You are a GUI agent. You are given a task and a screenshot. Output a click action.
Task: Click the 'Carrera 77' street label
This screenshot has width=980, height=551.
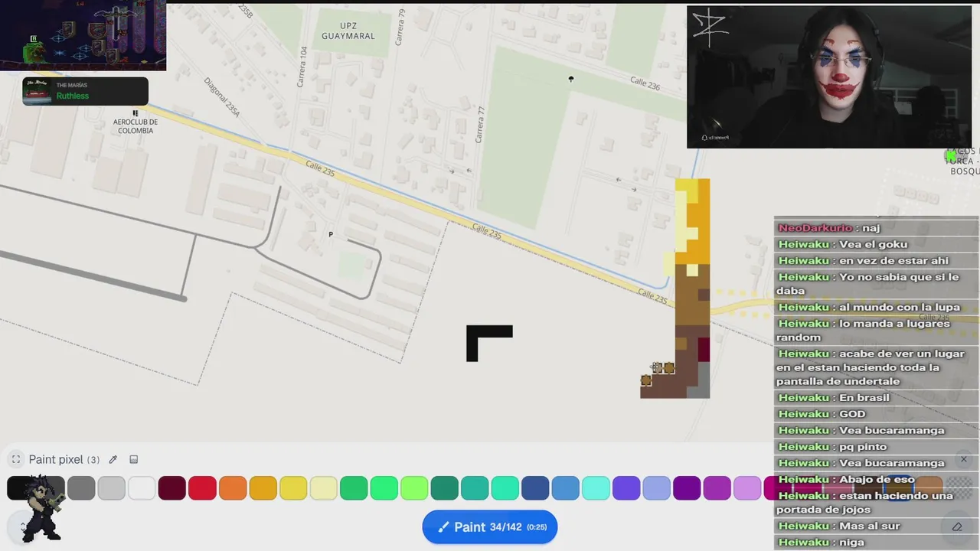click(481, 125)
